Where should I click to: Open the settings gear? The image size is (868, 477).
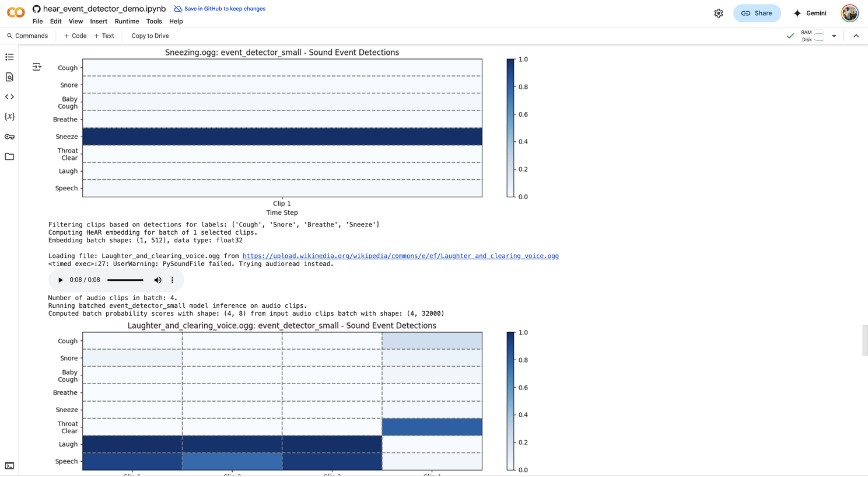pyautogui.click(x=719, y=13)
